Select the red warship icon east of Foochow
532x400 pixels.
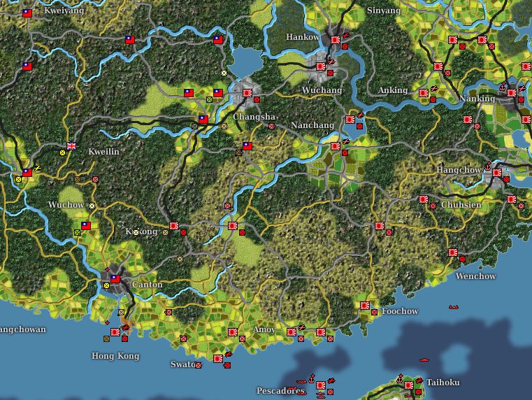tap(454, 307)
